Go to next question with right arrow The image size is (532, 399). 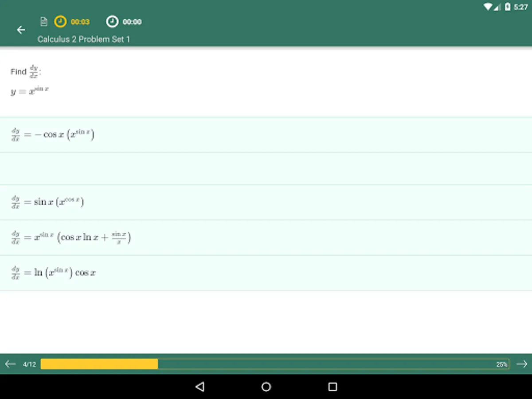[522, 364]
